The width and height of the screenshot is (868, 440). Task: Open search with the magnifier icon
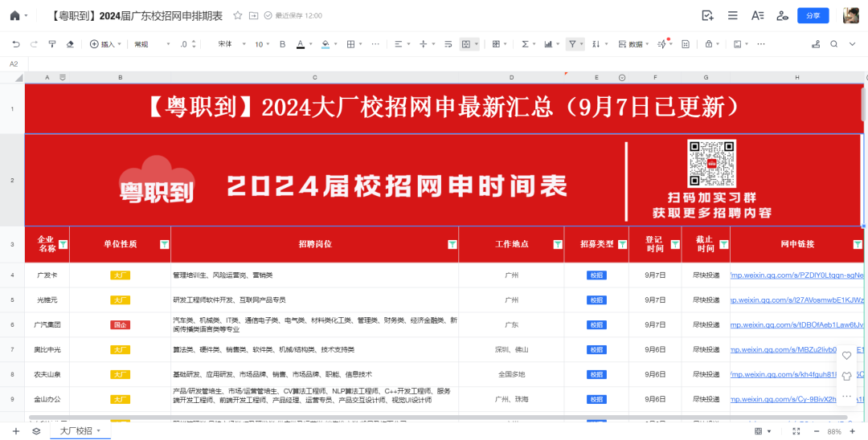[834, 44]
